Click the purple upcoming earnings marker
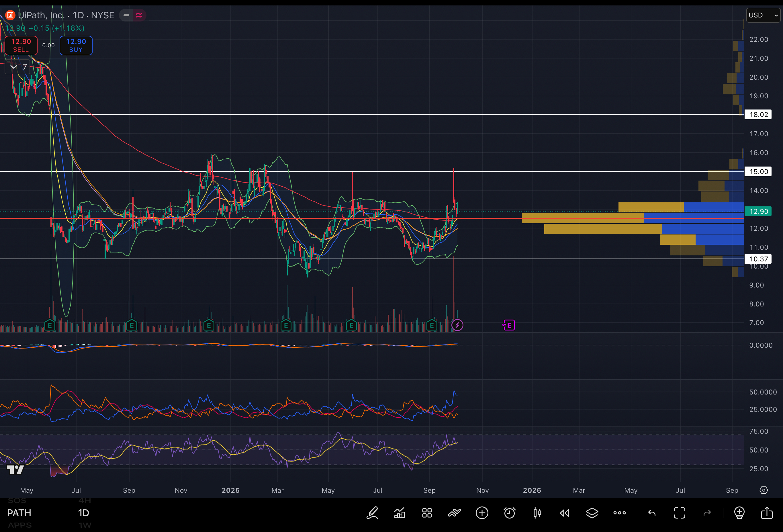This screenshot has height=532, width=783. 509,325
